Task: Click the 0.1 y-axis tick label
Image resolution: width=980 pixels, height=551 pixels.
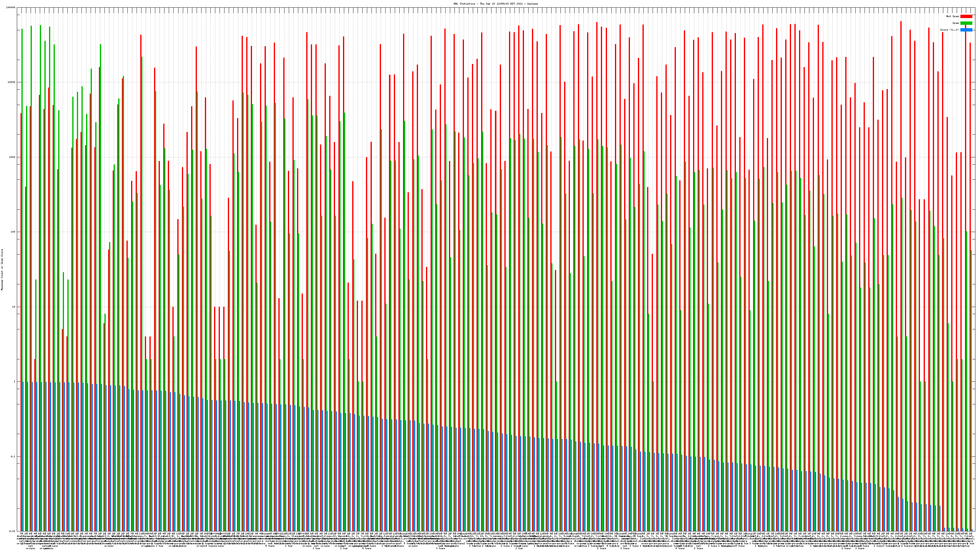Action: point(13,456)
